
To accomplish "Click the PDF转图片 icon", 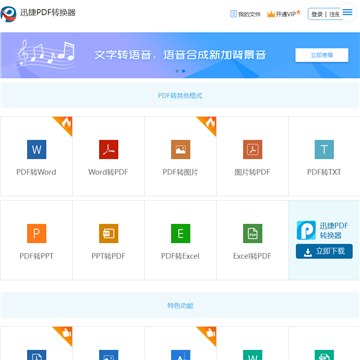I will click(181, 149).
